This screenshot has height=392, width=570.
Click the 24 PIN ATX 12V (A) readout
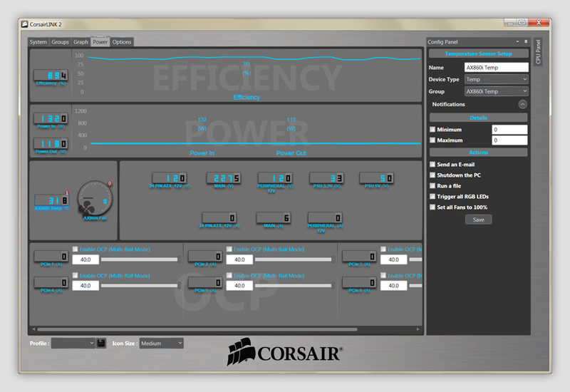(219, 217)
